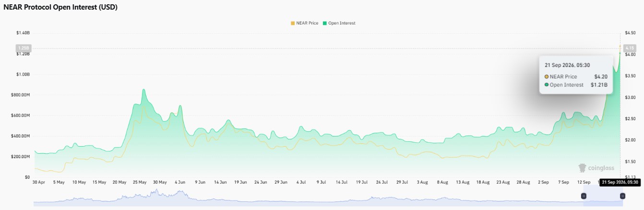Click the $800.00M left axis label
The image size is (644, 210).
[20, 95]
